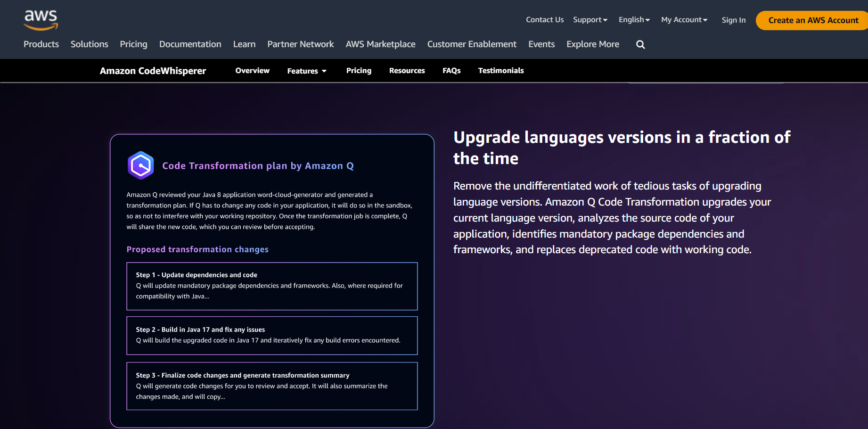Image resolution: width=868 pixels, height=429 pixels.
Task: Open the search magnifier icon
Action: pos(640,44)
